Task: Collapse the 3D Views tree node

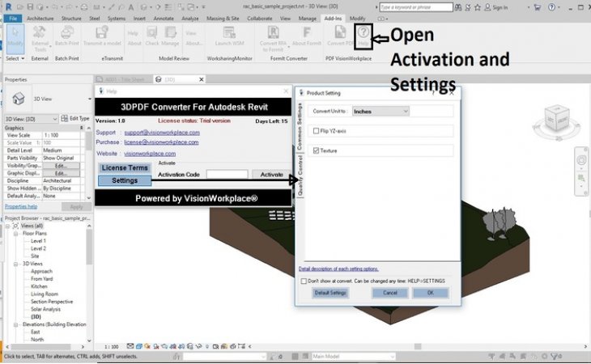Action: pyautogui.click(x=16, y=264)
